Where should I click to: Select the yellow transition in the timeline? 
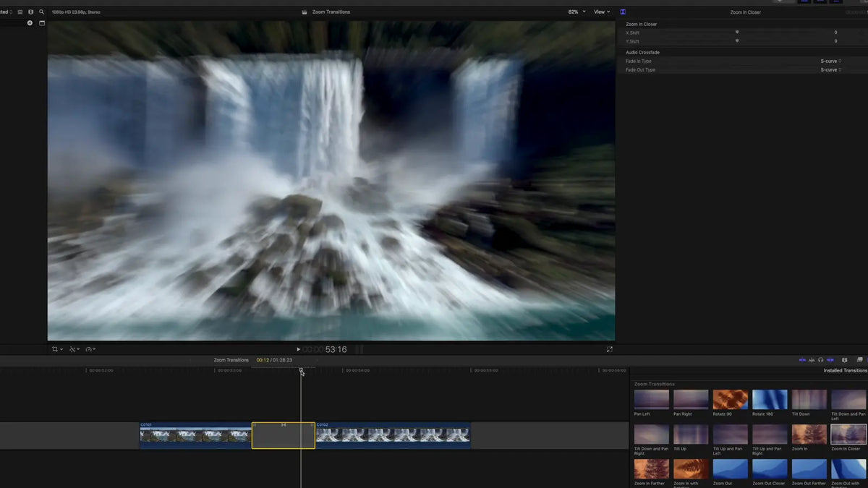[x=283, y=435]
